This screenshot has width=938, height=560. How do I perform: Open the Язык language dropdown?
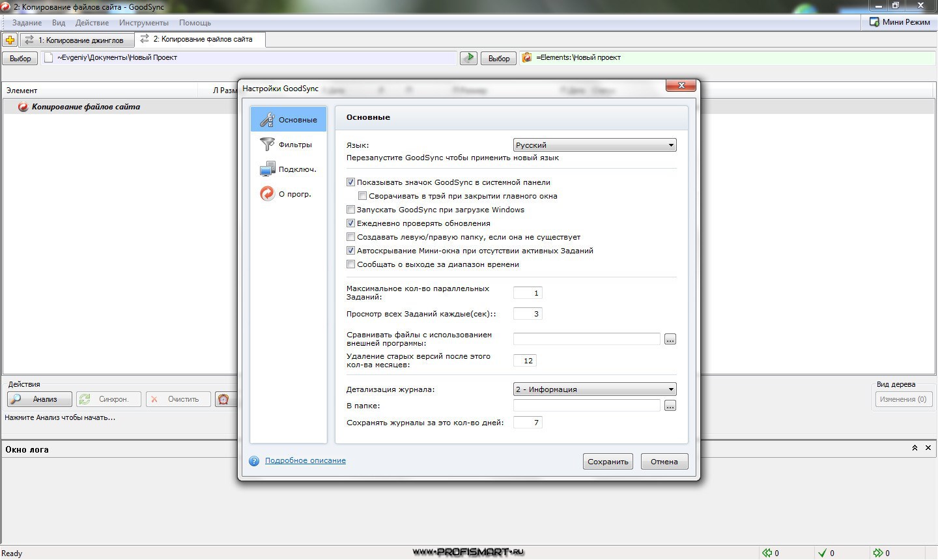tap(595, 145)
